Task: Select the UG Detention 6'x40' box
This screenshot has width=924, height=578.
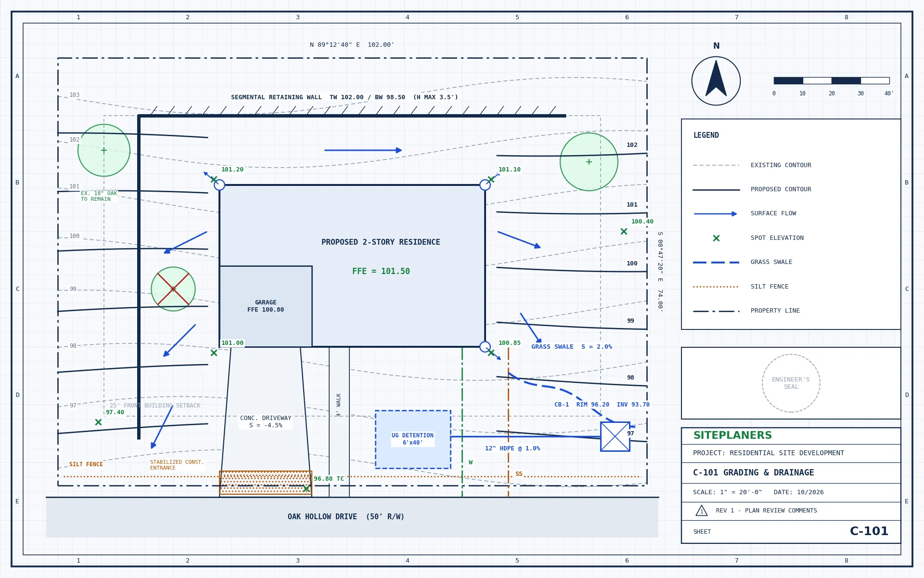Action: [x=413, y=439]
